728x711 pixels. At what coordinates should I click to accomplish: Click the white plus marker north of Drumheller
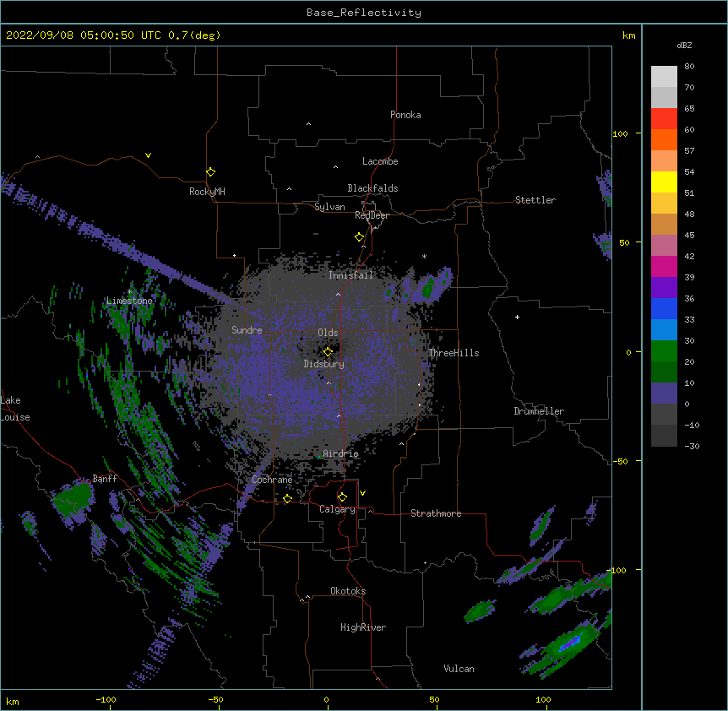click(x=517, y=317)
